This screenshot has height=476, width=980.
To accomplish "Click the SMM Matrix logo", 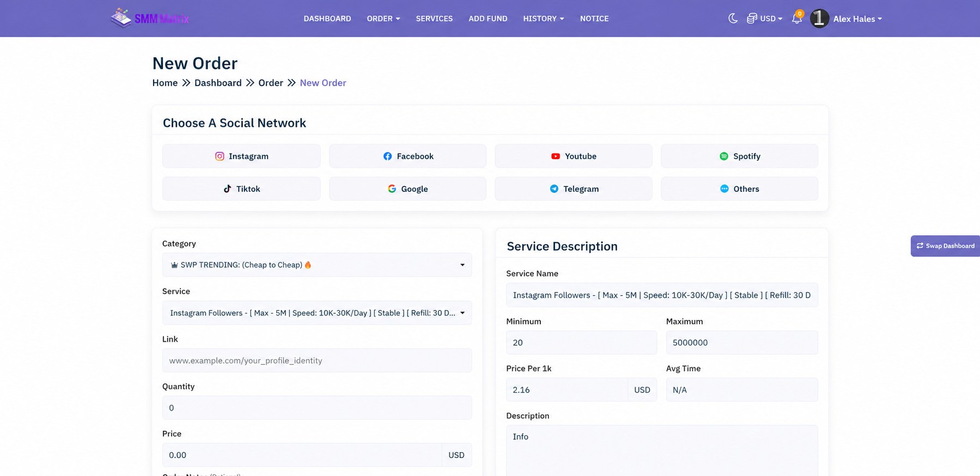I will tap(150, 19).
